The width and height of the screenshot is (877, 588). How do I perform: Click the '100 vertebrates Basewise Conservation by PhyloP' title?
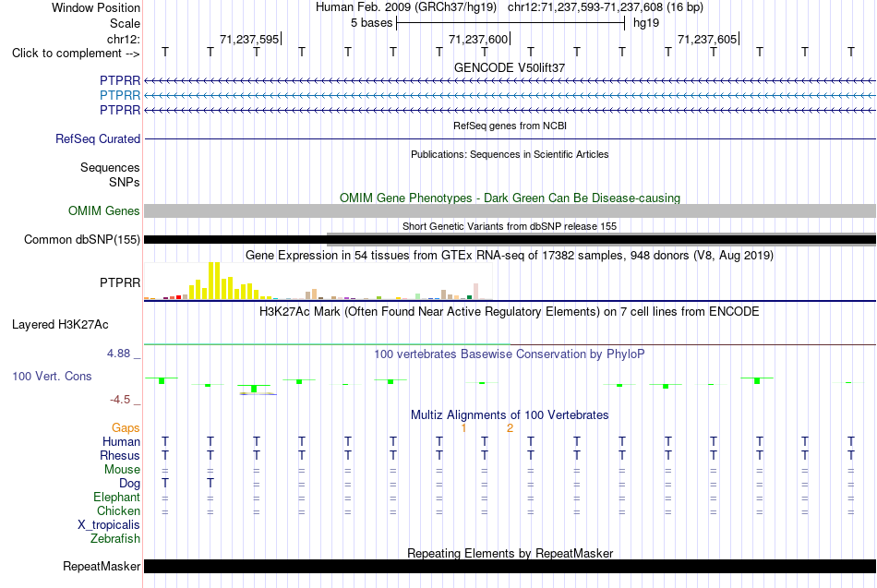click(510, 354)
